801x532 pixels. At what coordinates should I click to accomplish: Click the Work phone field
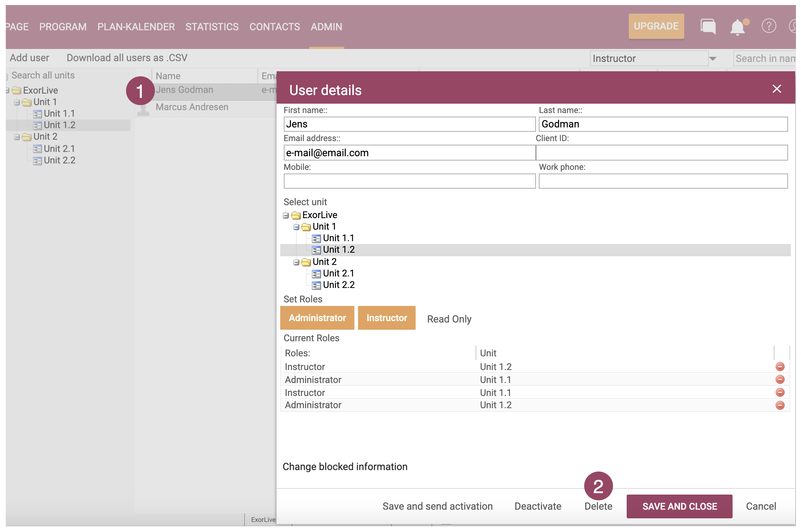(663, 181)
